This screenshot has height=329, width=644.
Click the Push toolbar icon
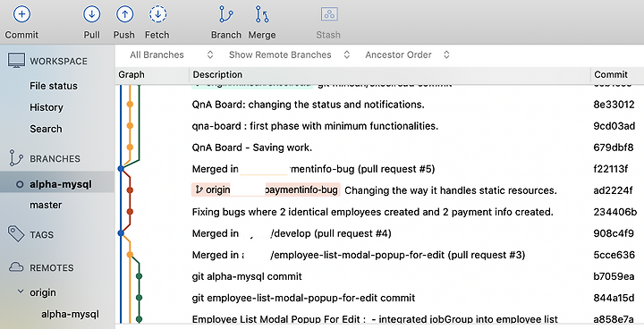tap(124, 14)
